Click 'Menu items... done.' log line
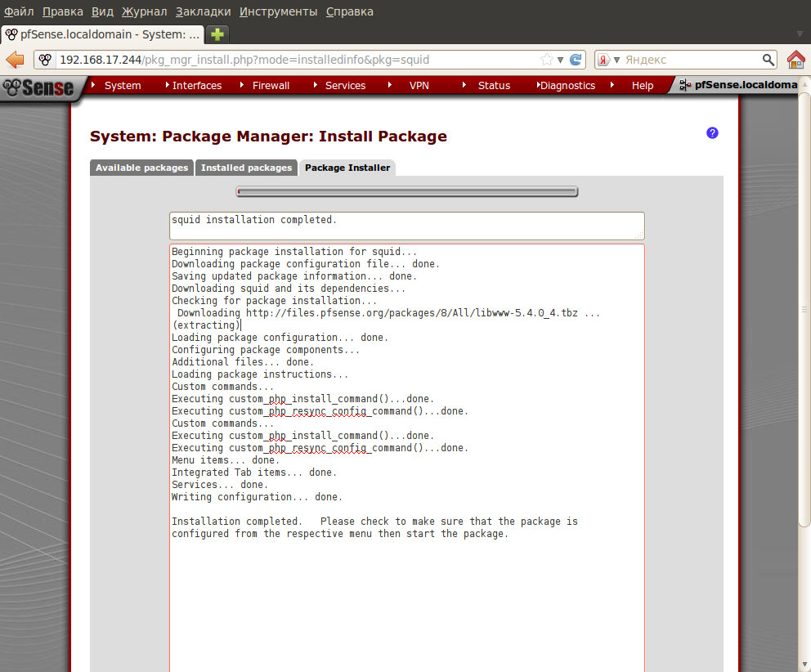The width and height of the screenshot is (811, 672). 226,460
